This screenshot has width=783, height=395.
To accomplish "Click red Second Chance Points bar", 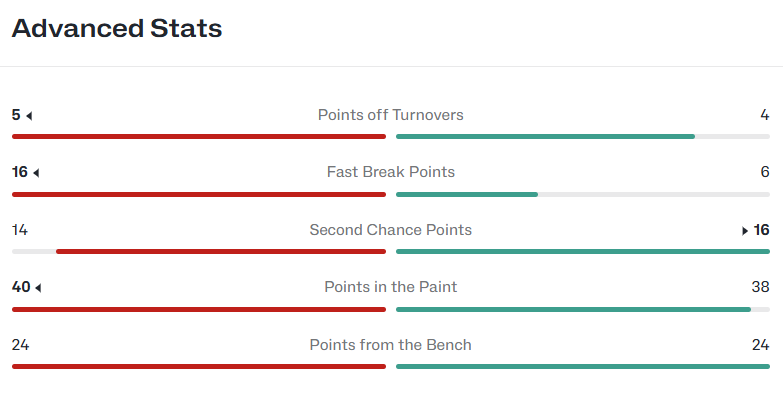I will (x=221, y=251).
